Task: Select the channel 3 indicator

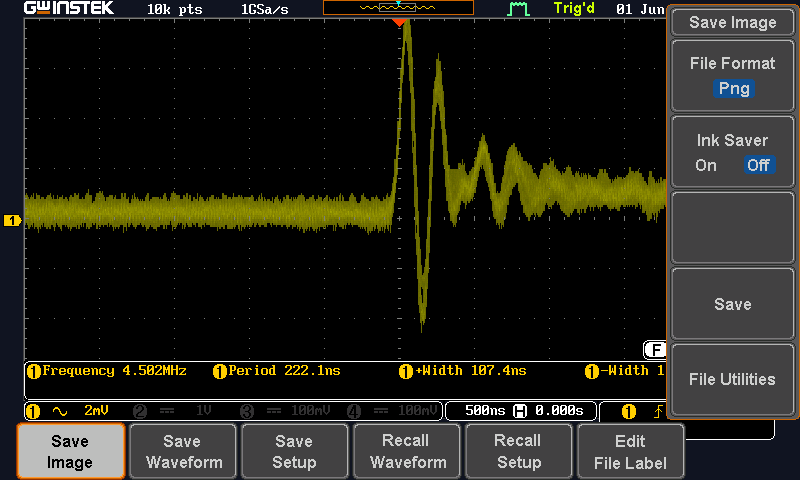Action: 247,411
